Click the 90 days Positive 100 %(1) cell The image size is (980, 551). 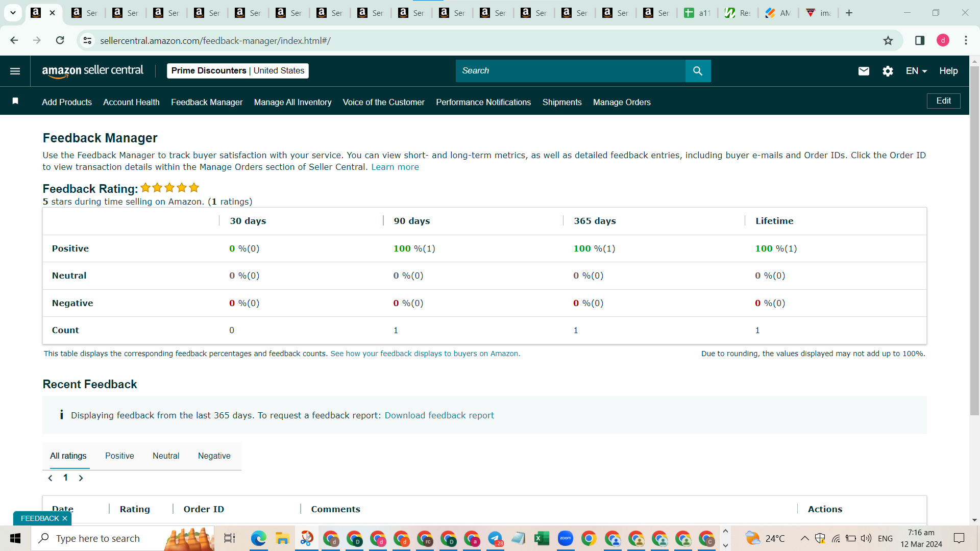coord(414,248)
